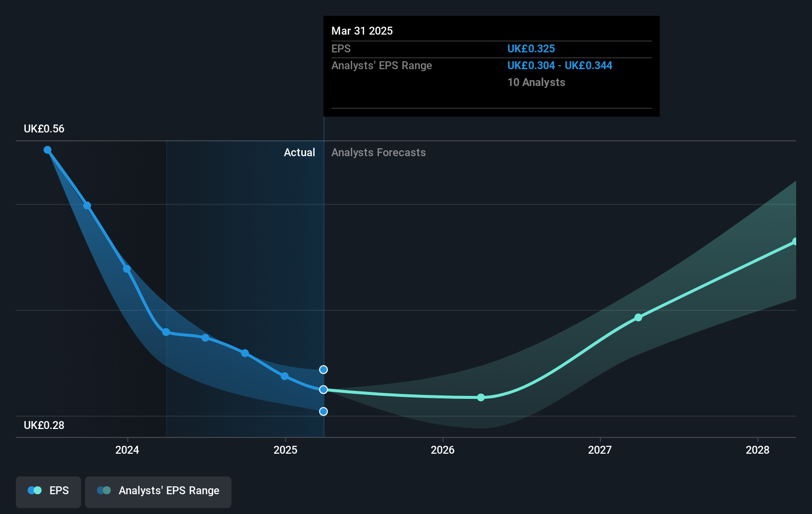Click the 2028 axis label
This screenshot has height=514, width=812.
pos(759,450)
